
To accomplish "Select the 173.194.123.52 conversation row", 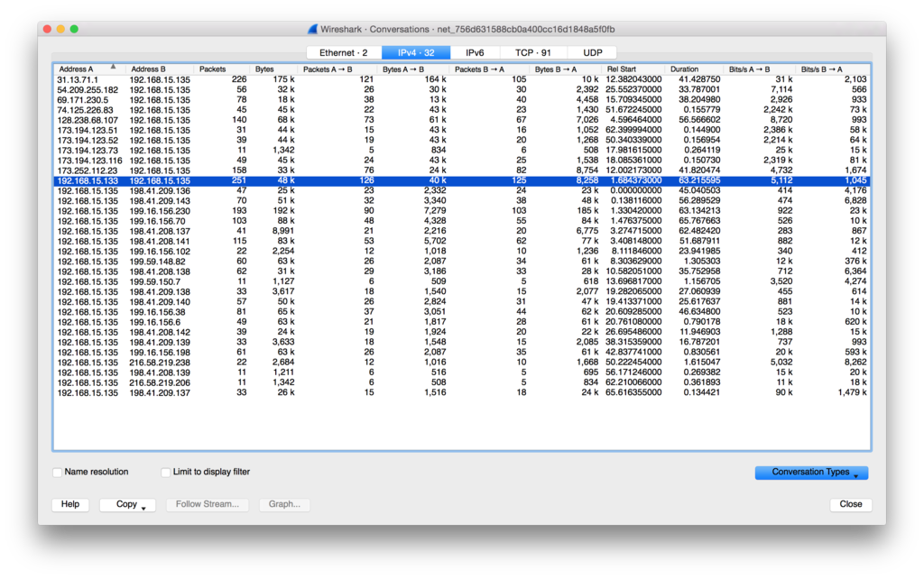I will pyautogui.click(x=462, y=140).
